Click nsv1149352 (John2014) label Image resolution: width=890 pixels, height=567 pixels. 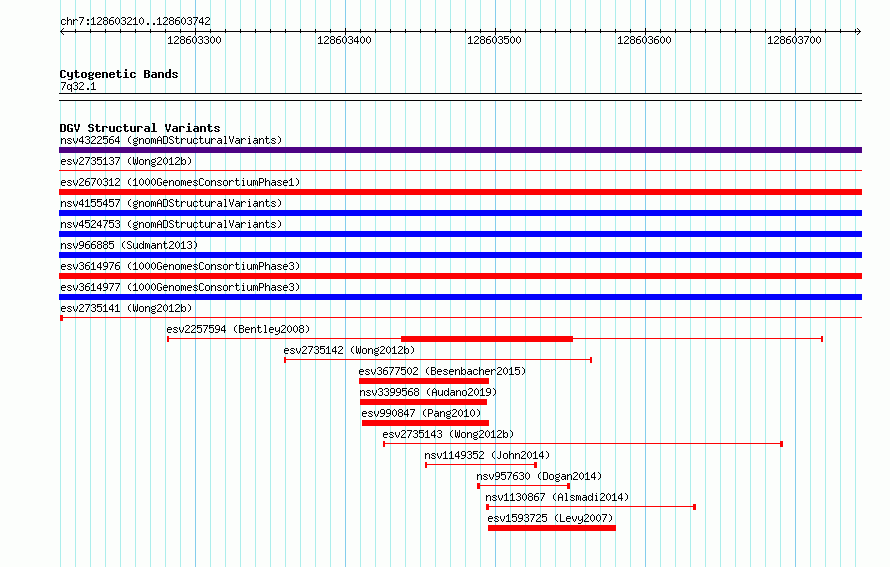487,455
